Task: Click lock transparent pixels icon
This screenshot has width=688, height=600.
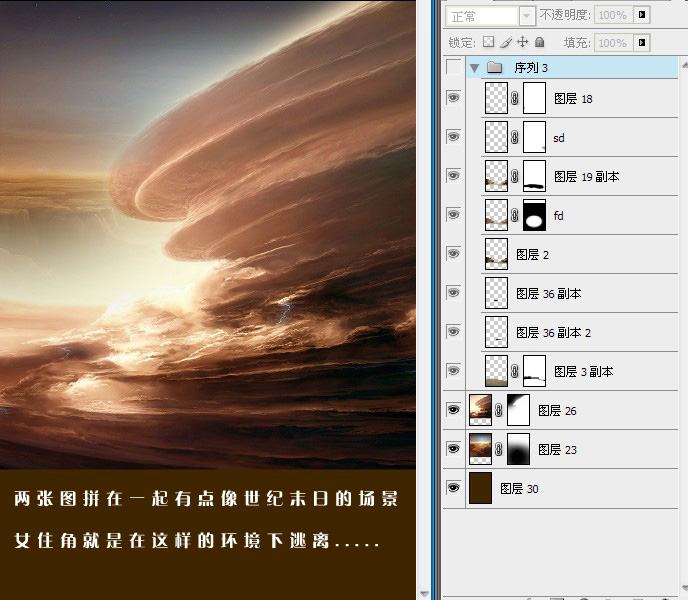Action: tap(488, 42)
